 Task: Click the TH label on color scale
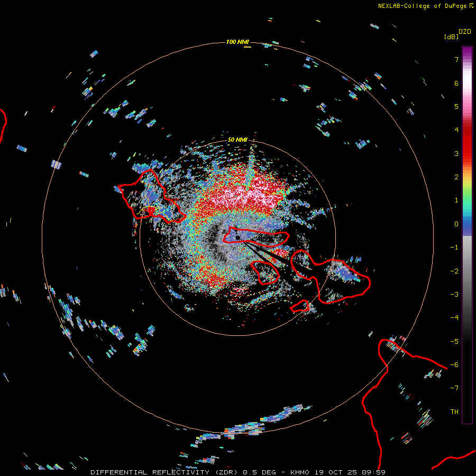tap(454, 412)
